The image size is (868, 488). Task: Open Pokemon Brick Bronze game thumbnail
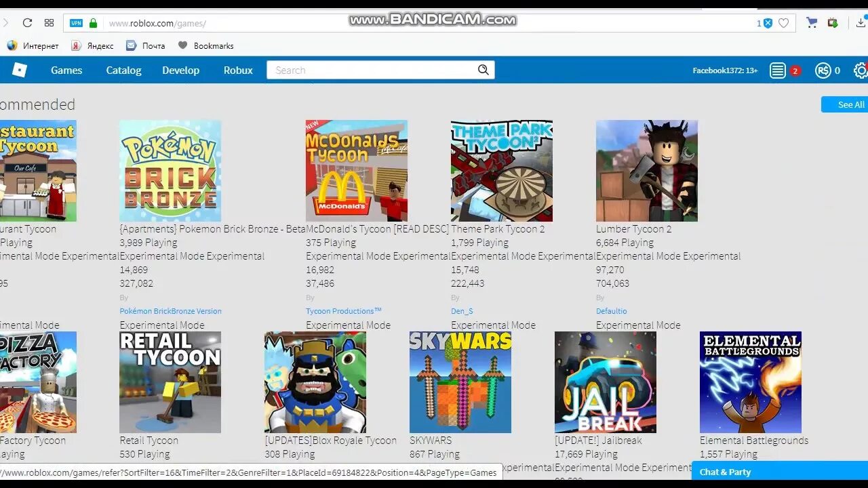coord(170,171)
